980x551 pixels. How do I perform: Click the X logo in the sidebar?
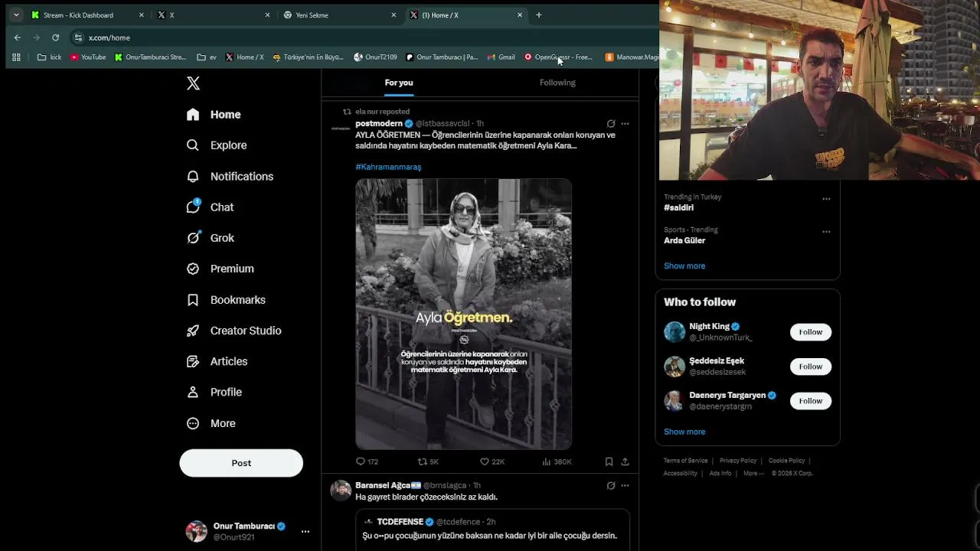tap(193, 83)
